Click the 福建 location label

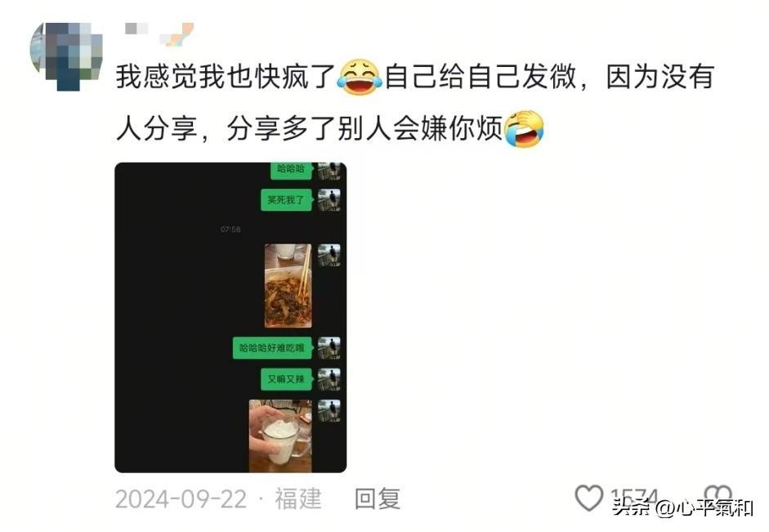pos(297,498)
